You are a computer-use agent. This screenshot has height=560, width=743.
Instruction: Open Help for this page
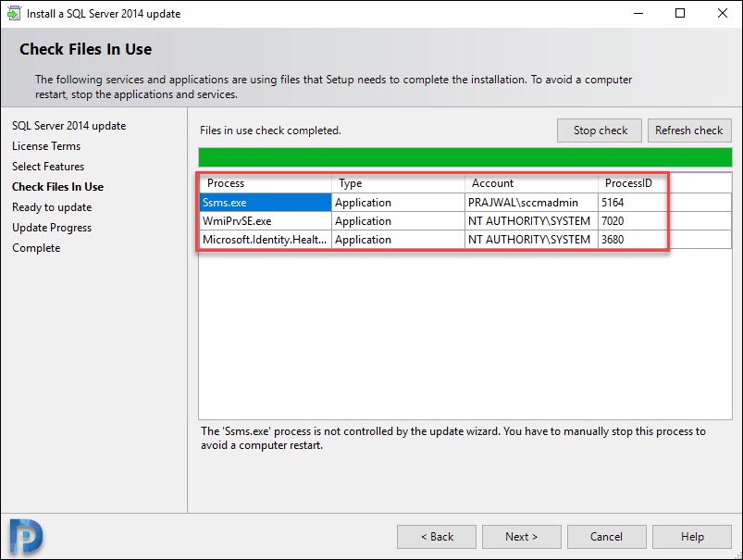pos(692,537)
